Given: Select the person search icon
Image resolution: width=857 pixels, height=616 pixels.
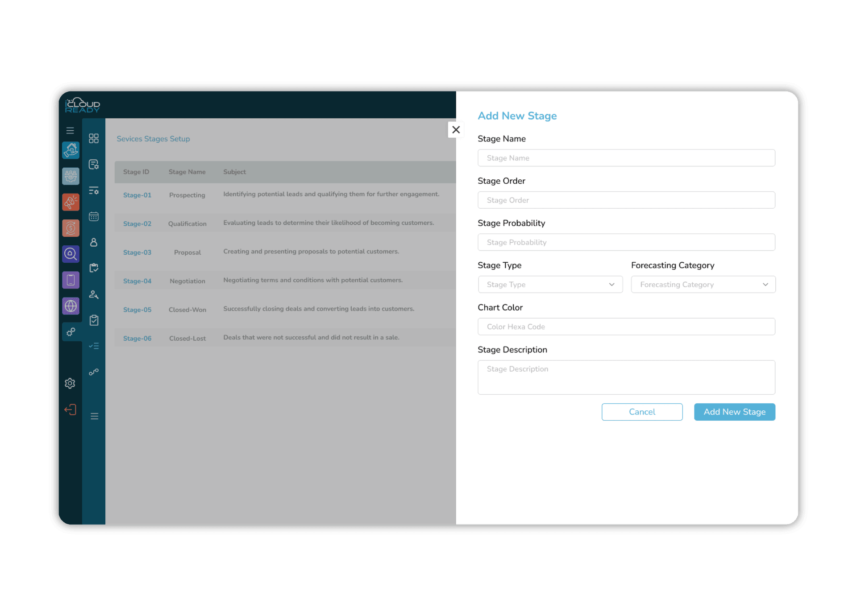Looking at the screenshot, I should pos(94,294).
